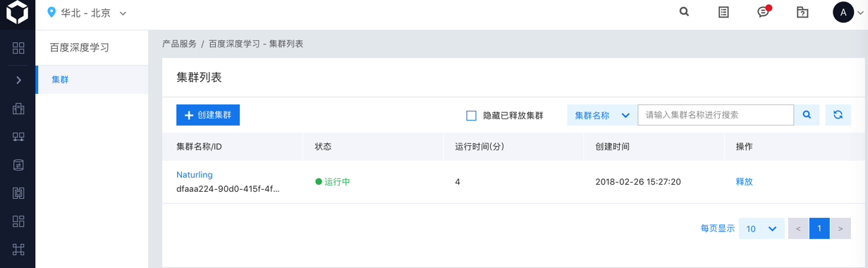Run the cluster name search magnifier button

tap(807, 115)
